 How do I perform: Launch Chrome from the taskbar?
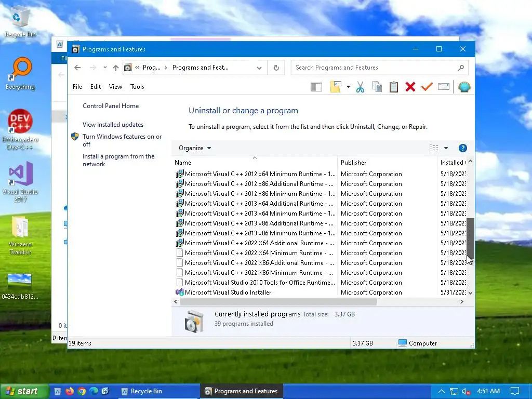click(82, 391)
